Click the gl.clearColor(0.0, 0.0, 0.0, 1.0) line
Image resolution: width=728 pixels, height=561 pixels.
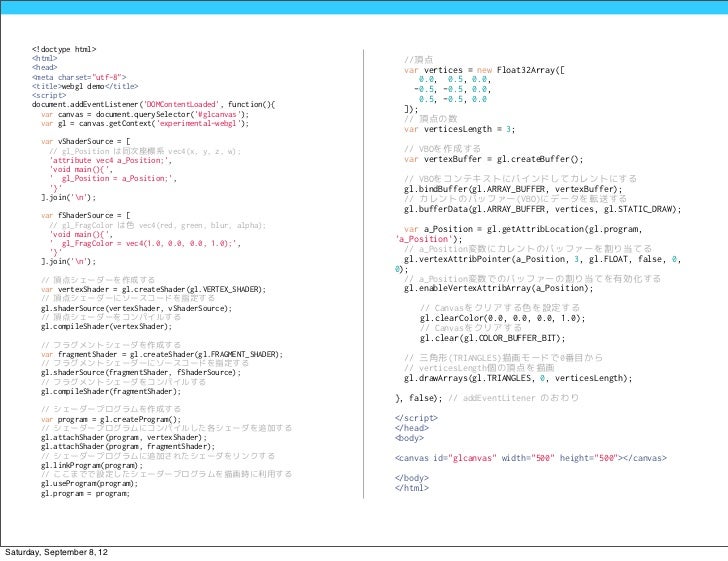(503, 318)
